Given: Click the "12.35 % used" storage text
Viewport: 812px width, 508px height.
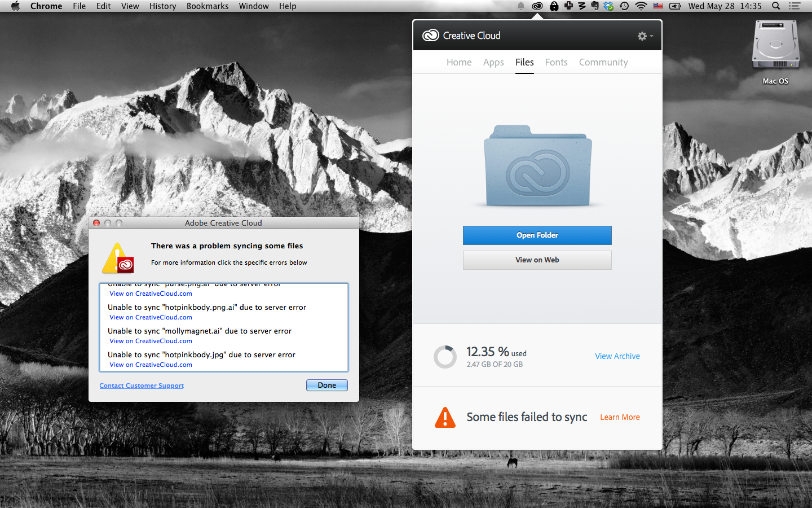Looking at the screenshot, I should coord(496,352).
